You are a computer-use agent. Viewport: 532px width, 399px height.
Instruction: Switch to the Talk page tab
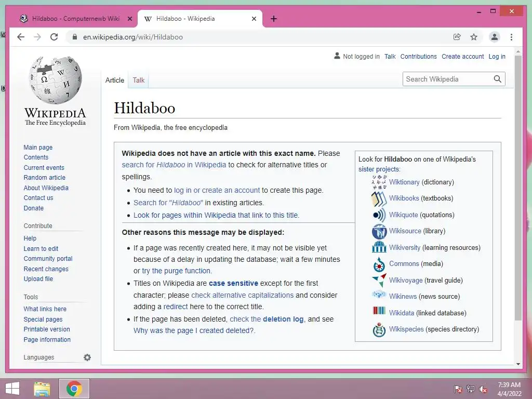click(138, 80)
